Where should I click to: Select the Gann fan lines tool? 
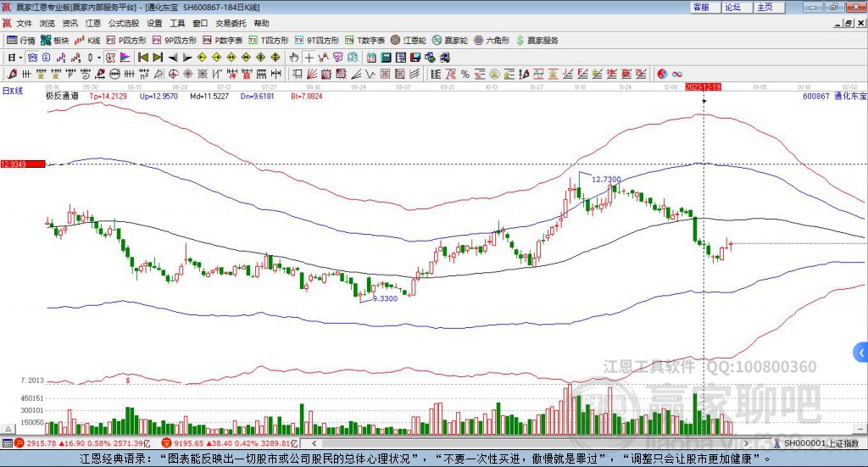(x=312, y=74)
